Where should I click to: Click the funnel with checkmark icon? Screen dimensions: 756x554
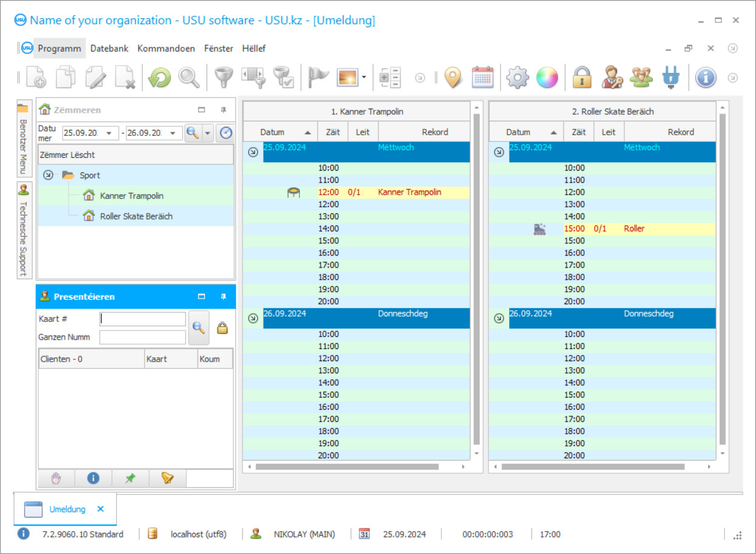[x=284, y=78]
